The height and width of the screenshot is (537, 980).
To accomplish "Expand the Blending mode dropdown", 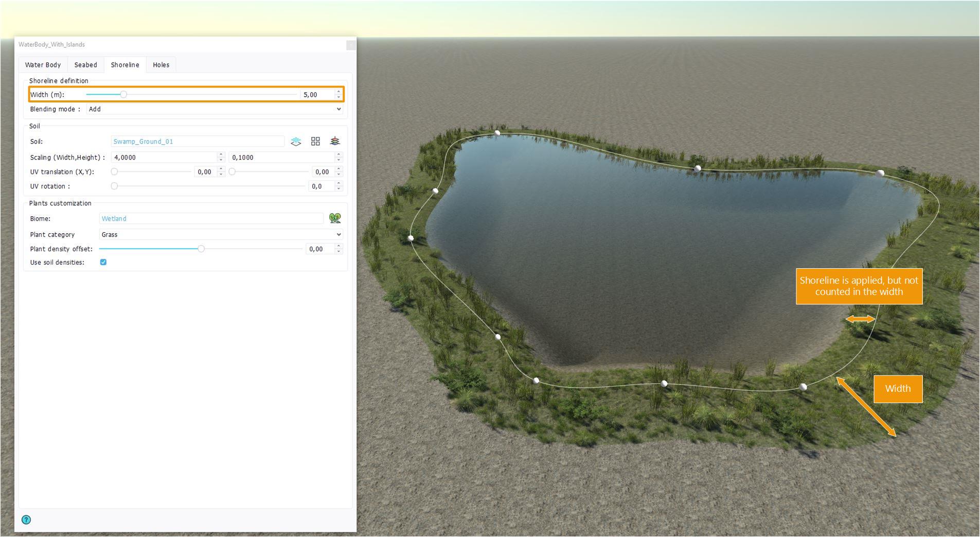I will tap(214, 109).
